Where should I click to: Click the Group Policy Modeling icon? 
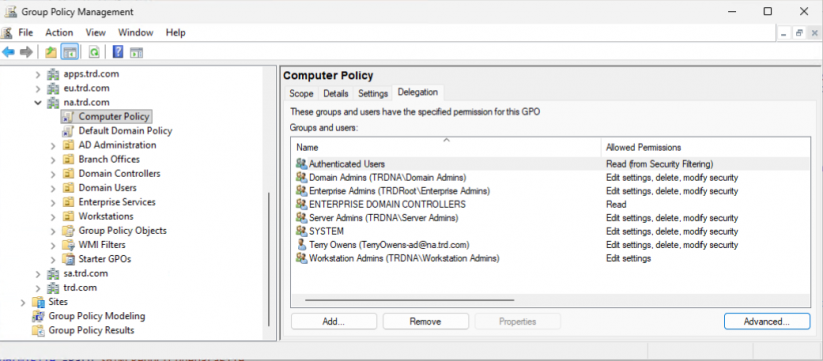tap(38, 316)
